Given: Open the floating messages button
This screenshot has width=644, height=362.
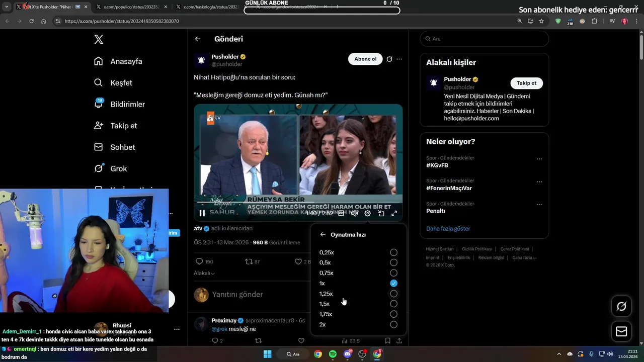Looking at the screenshot, I should [x=621, y=332].
